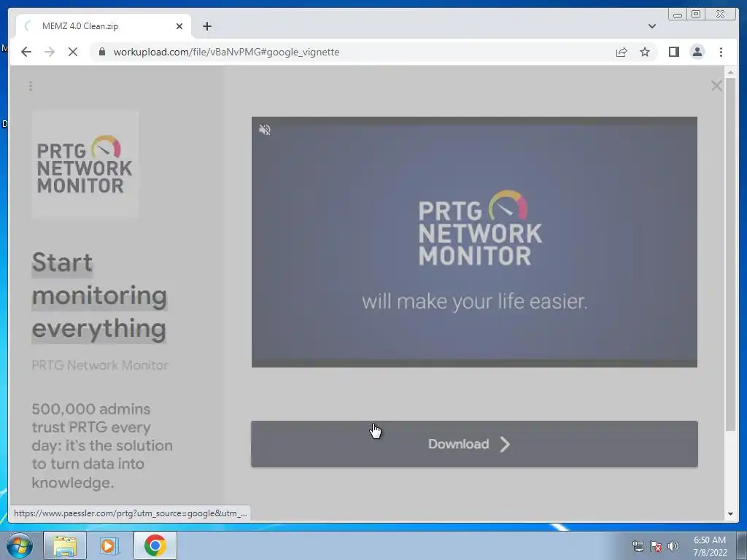Stop loading the page
Viewport: 747px width, 560px height.
pos(73,52)
